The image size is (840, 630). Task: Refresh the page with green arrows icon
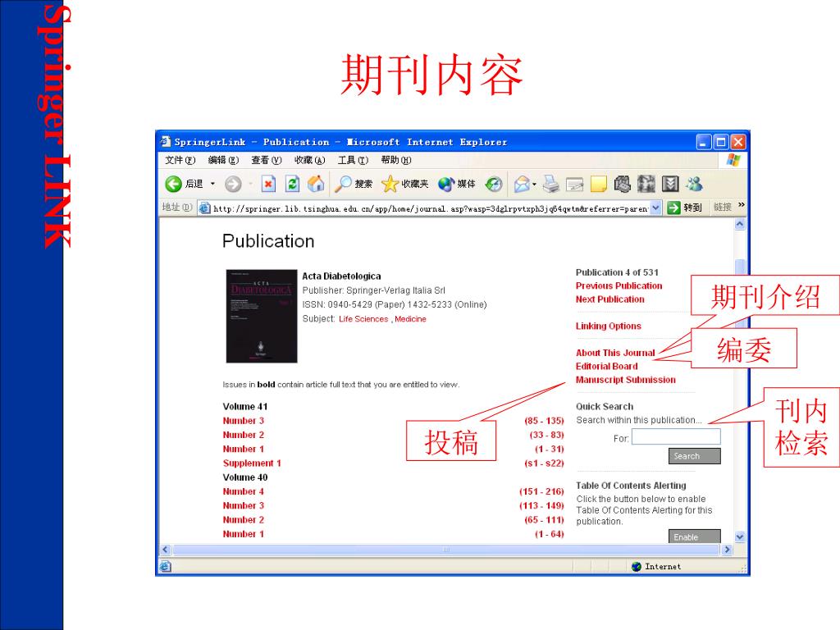tap(292, 185)
